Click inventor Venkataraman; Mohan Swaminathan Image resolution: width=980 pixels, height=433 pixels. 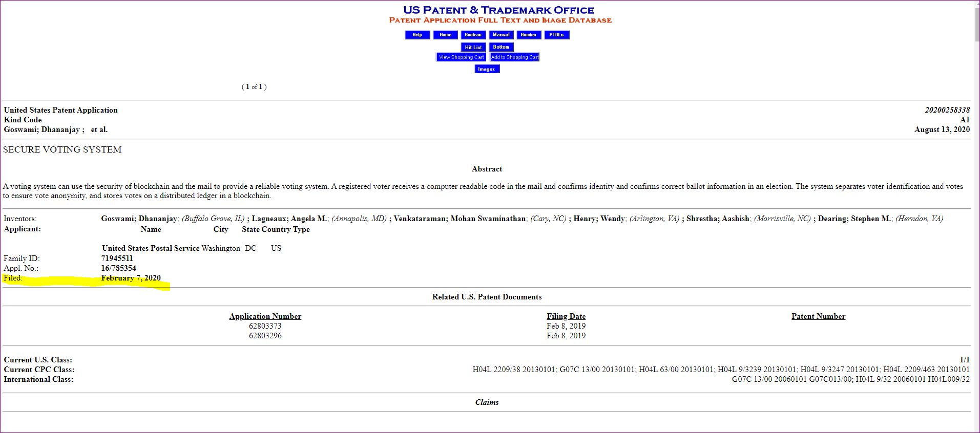coord(460,219)
